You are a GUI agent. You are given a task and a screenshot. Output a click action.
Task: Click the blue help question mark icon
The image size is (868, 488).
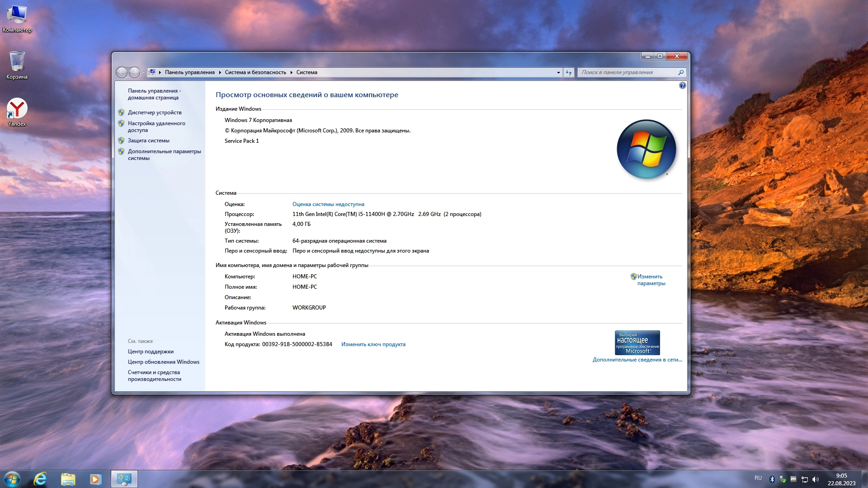click(682, 85)
